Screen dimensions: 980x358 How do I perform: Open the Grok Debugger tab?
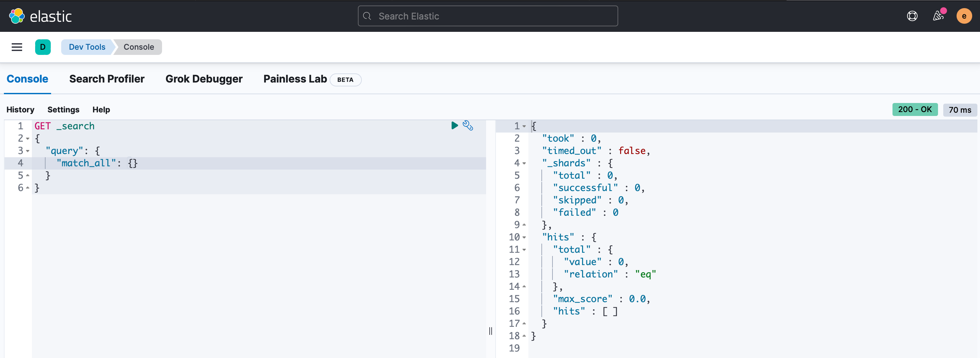click(x=204, y=79)
